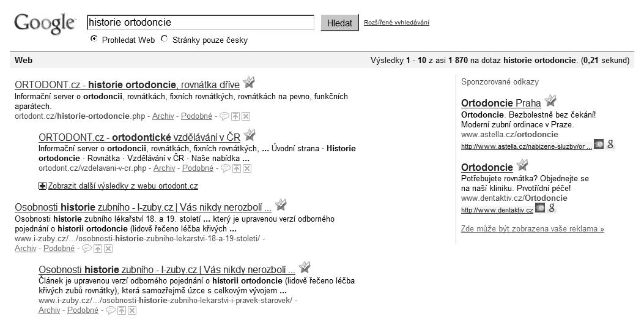Screen dimensions: 644x319
Task: Promote the 18-a-19-stoleti I-zuby result
Action: [98, 249]
